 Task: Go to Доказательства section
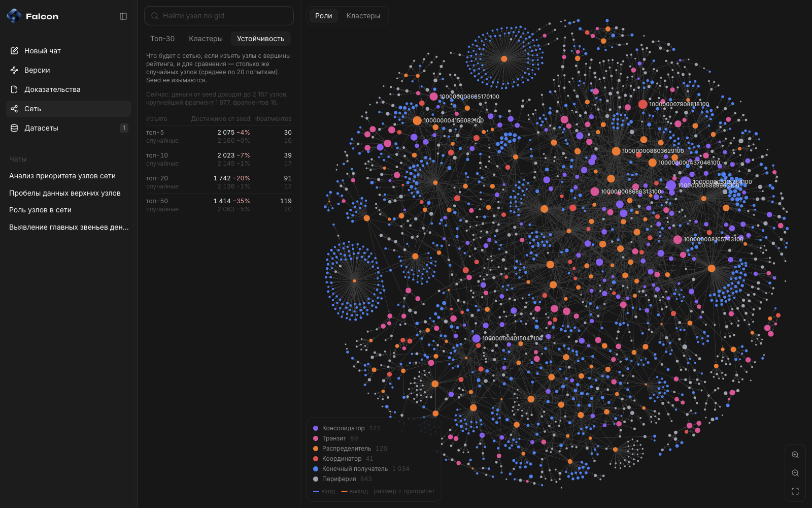coord(69,89)
